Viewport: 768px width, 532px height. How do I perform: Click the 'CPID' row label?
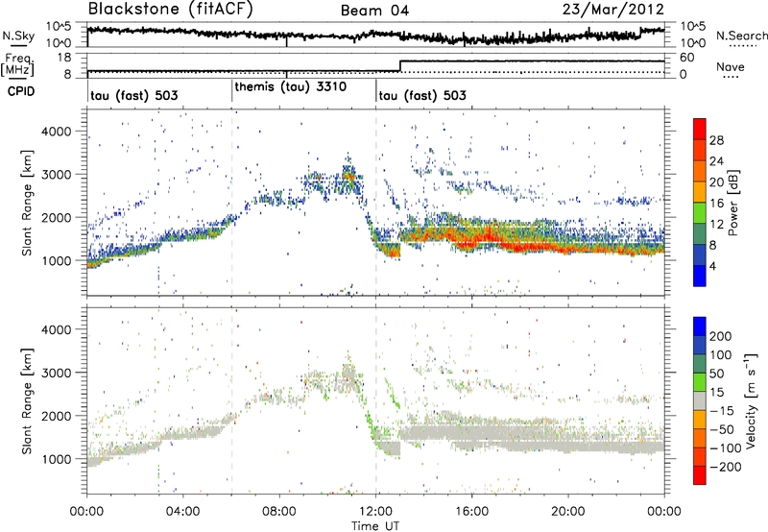(x=21, y=91)
